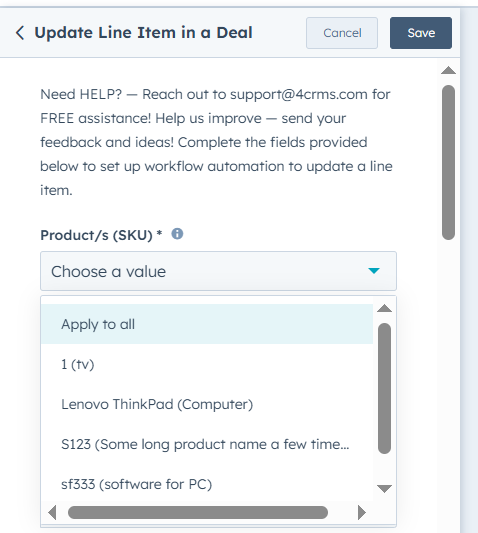This screenshot has height=533, width=478.
Task: Go back using the left chevron arrow
Action: point(20,33)
